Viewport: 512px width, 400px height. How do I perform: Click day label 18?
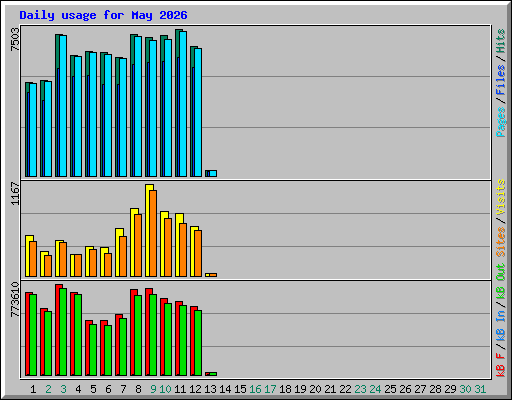(285, 389)
